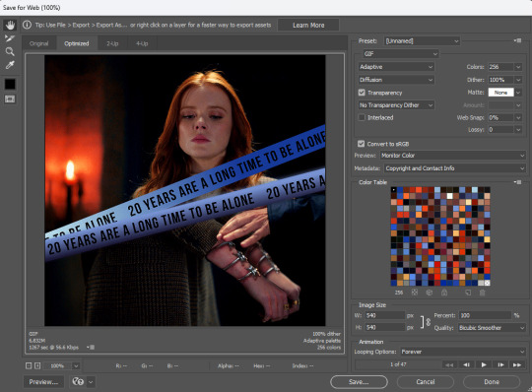532x392 pixels.
Task: Click the map selected colors to transparent icon
Action: pyautogui.click(x=414, y=293)
